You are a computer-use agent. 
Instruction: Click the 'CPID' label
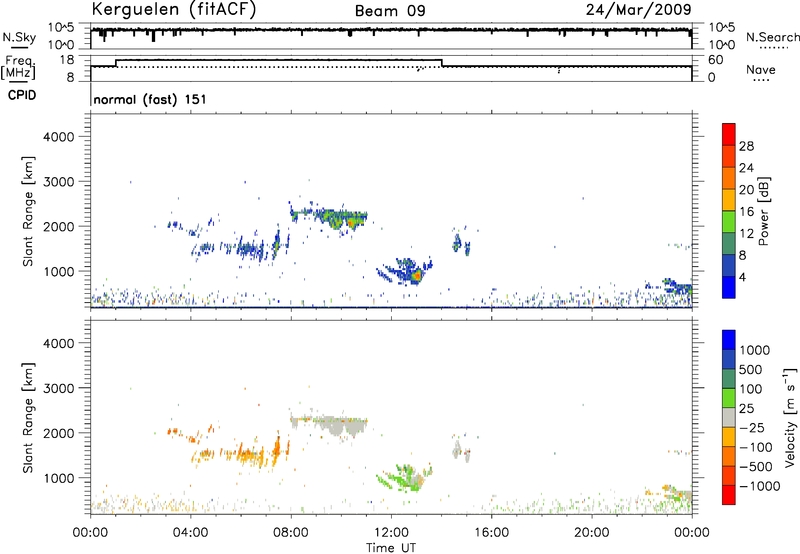pyautogui.click(x=22, y=95)
